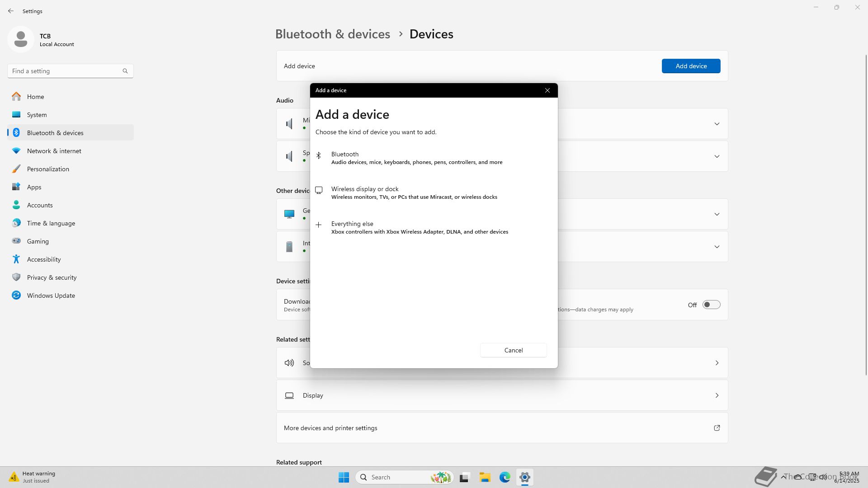Go to Privacy & security settings
Viewport: 868px width, 488px height.
(x=52, y=277)
